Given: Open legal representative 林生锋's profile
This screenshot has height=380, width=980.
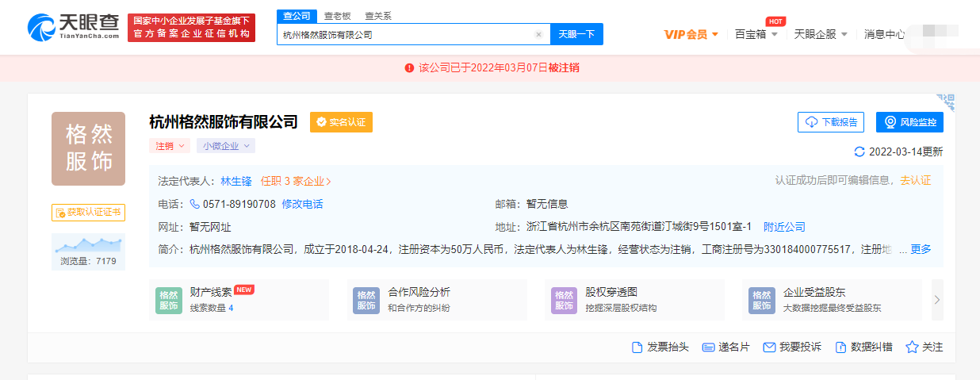Looking at the screenshot, I should point(235,181).
